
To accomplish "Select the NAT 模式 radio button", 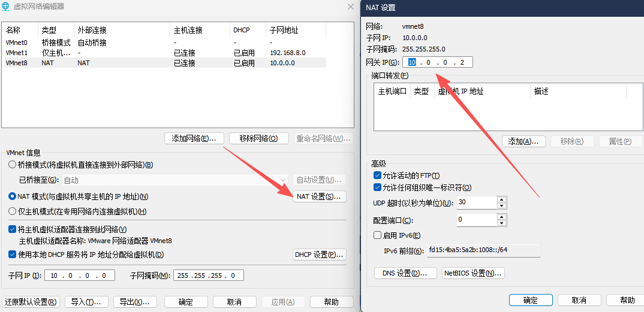I will pyautogui.click(x=12, y=197).
